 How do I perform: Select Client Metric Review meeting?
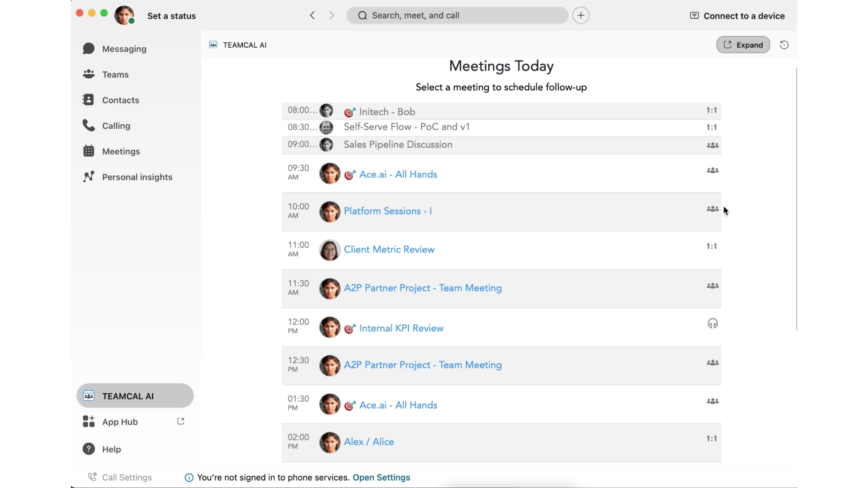pos(501,250)
